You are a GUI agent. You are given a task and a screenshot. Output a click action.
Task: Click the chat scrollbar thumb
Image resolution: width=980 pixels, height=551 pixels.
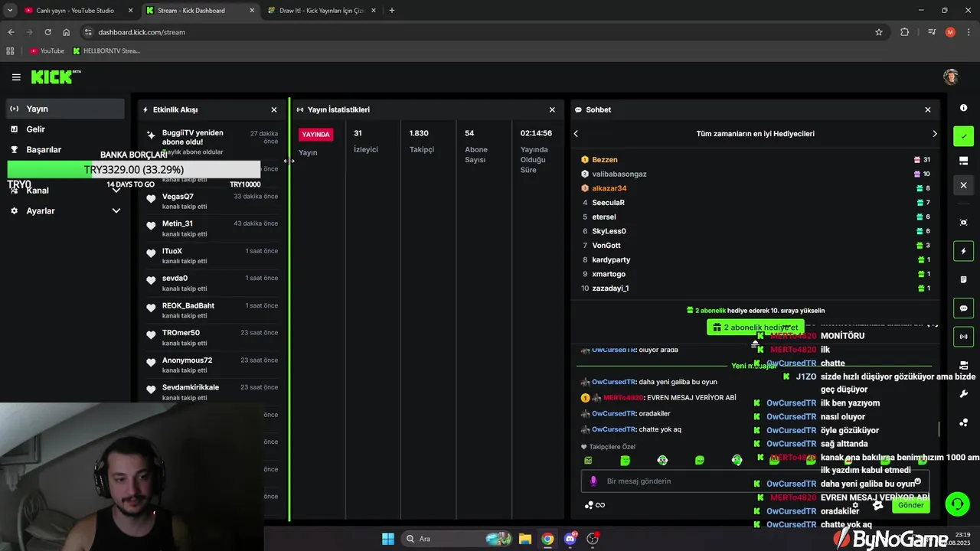tap(939, 429)
